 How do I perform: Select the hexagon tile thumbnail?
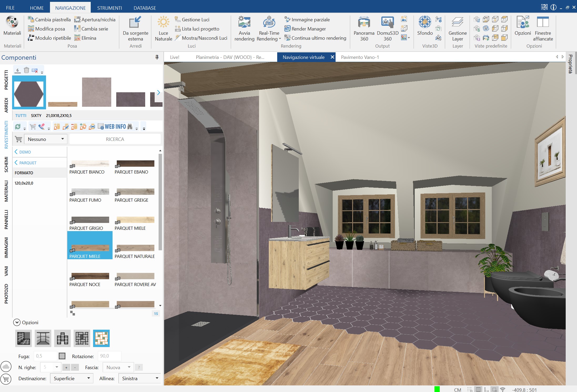point(29,92)
